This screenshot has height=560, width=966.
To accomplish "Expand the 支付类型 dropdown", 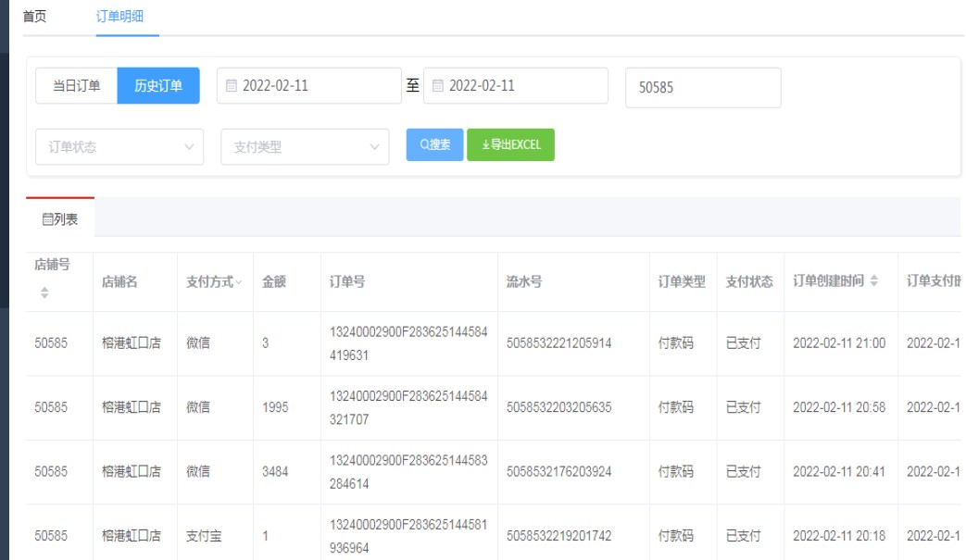I will 305,147.
